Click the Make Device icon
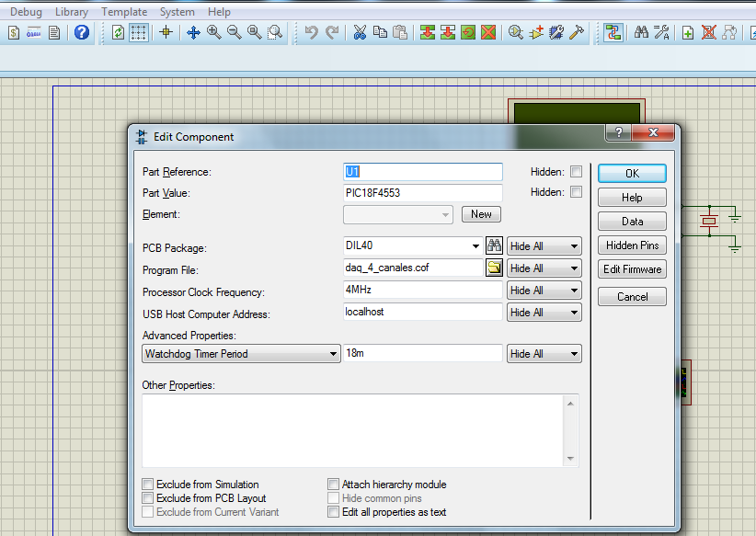 pos(536,33)
